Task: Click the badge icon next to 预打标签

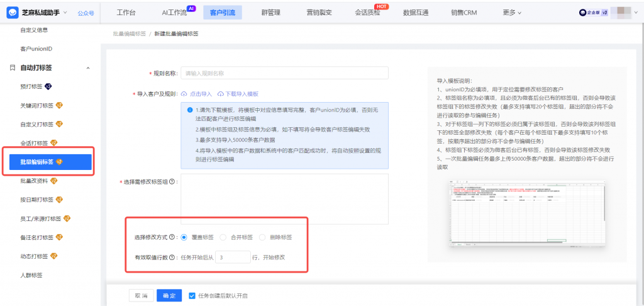Action: click(x=48, y=86)
